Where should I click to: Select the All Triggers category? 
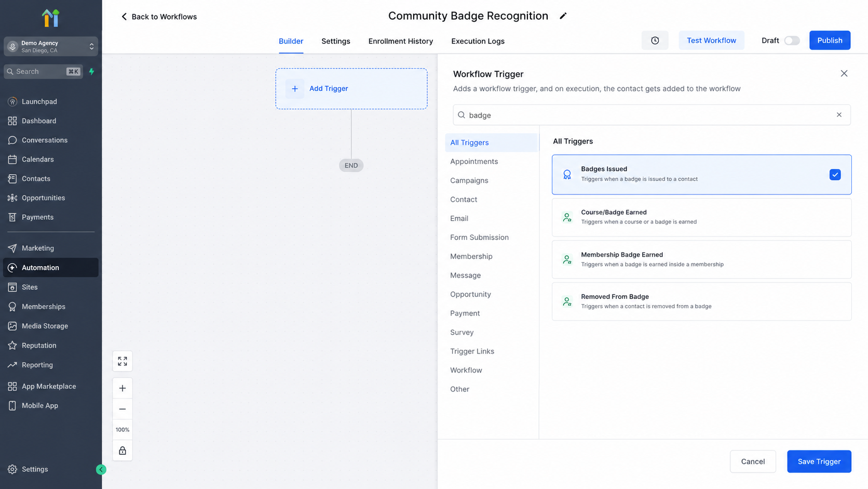pos(491,142)
